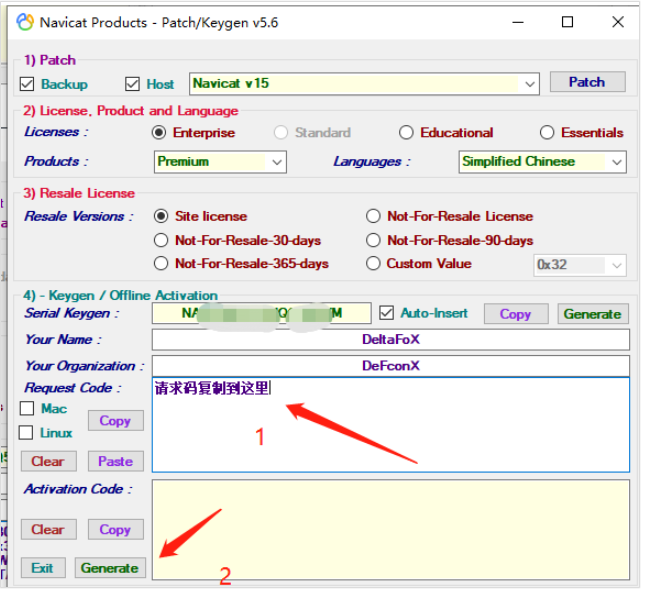Enable the Linux checkbox
The image size is (645, 589).
point(26,433)
